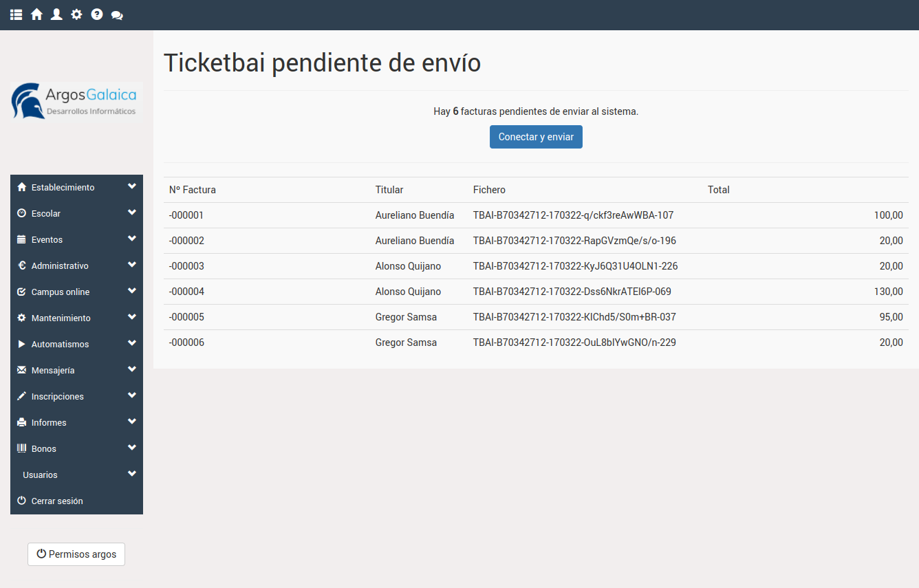Select invoice number -000003
This screenshot has height=588, width=919.
pos(186,266)
